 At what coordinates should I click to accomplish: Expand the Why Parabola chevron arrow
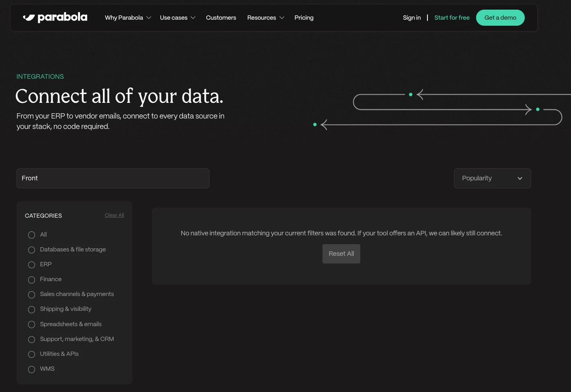coord(149,18)
